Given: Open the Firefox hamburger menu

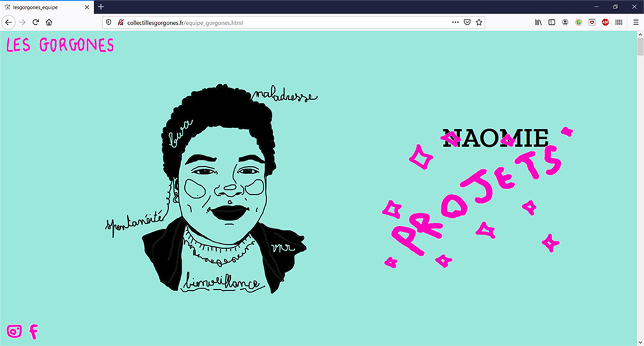Looking at the screenshot, I should [x=636, y=22].
